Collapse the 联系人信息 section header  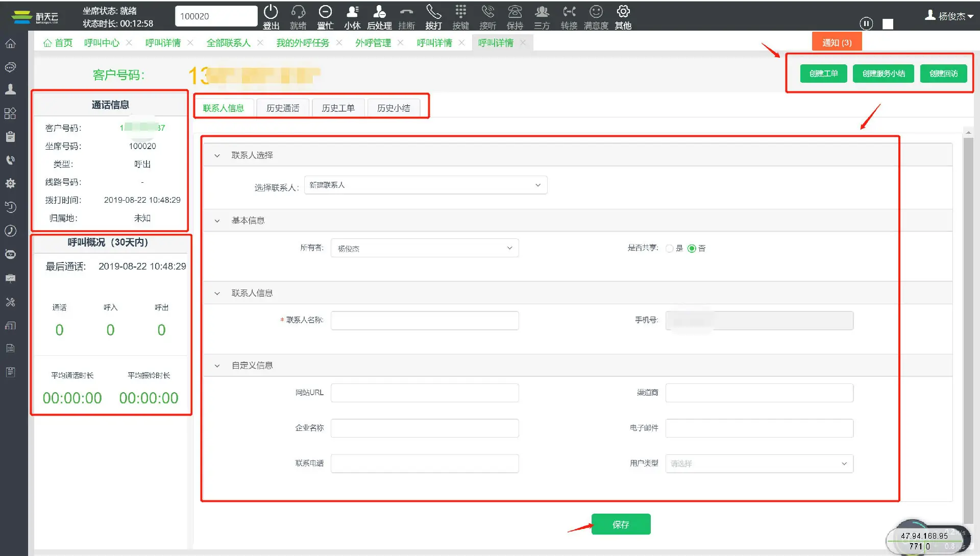[217, 294]
